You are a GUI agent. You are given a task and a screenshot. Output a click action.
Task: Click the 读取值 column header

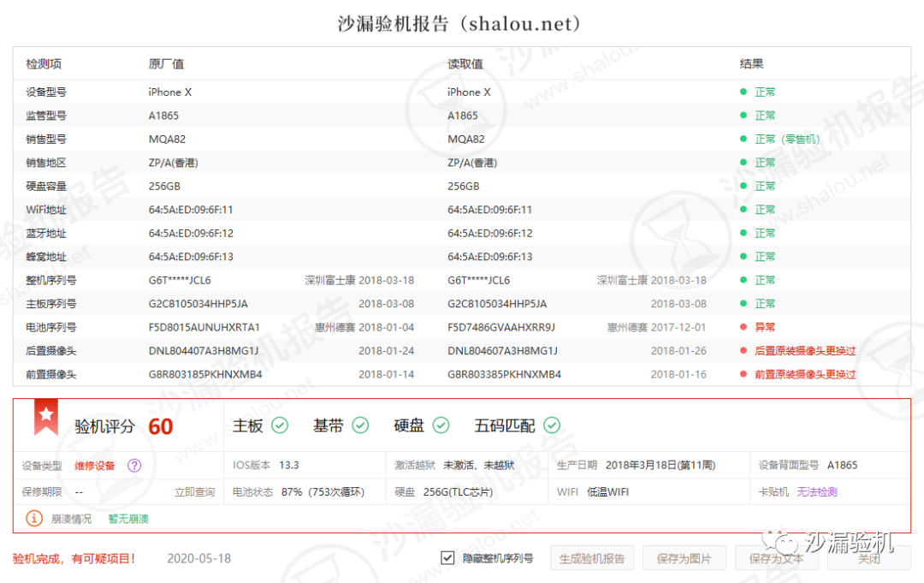pos(465,63)
